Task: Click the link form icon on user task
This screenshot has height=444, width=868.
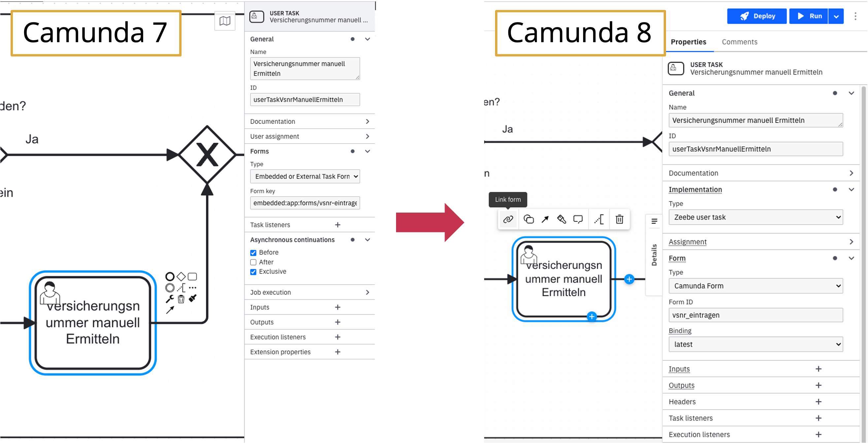Action: pyautogui.click(x=507, y=220)
